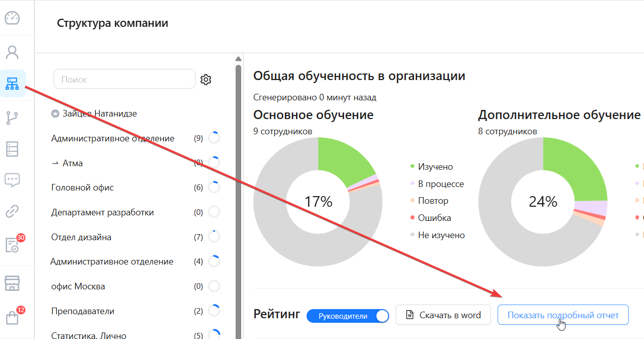
Task: Click Скачать в word button
Action: (x=443, y=315)
